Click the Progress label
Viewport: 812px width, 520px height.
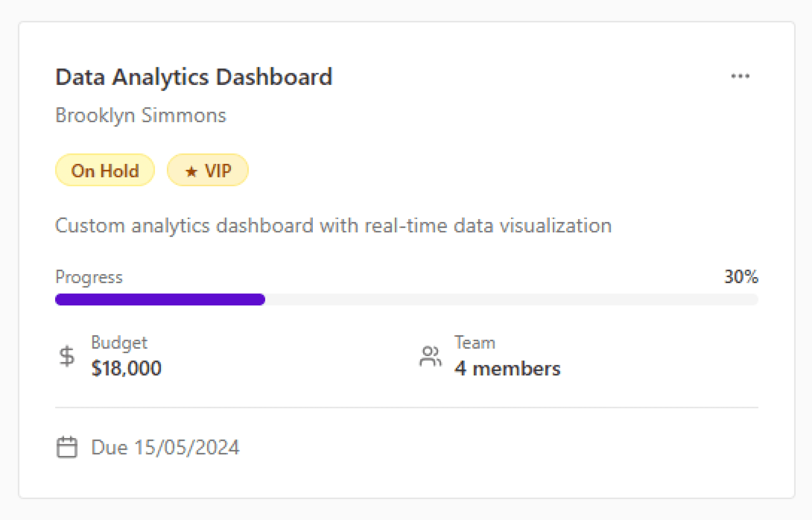(x=89, y=277)
